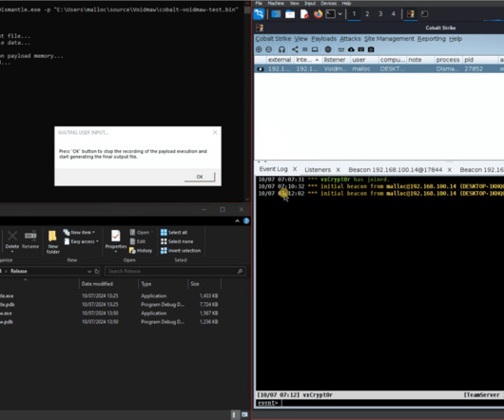Close the Event Log tab

[295, 169]
